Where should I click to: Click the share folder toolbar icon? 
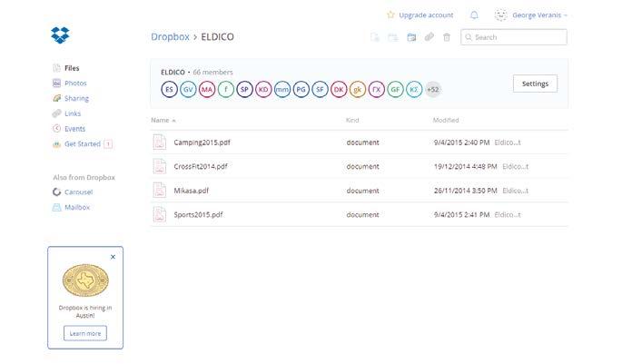pos(411,37)
